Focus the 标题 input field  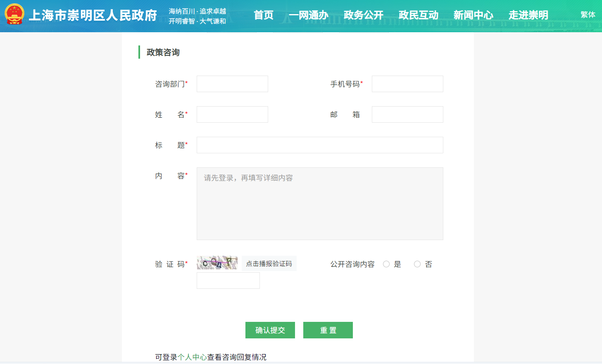coord(320,145)
